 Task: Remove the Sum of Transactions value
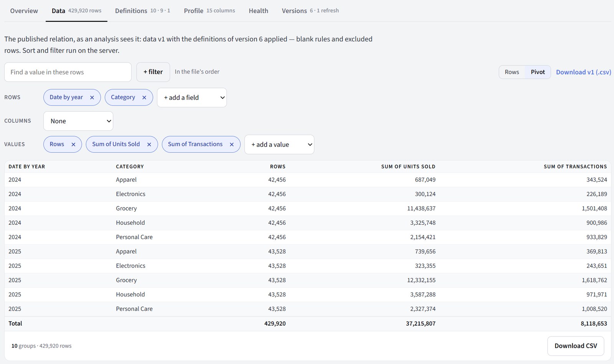point(232,145)
